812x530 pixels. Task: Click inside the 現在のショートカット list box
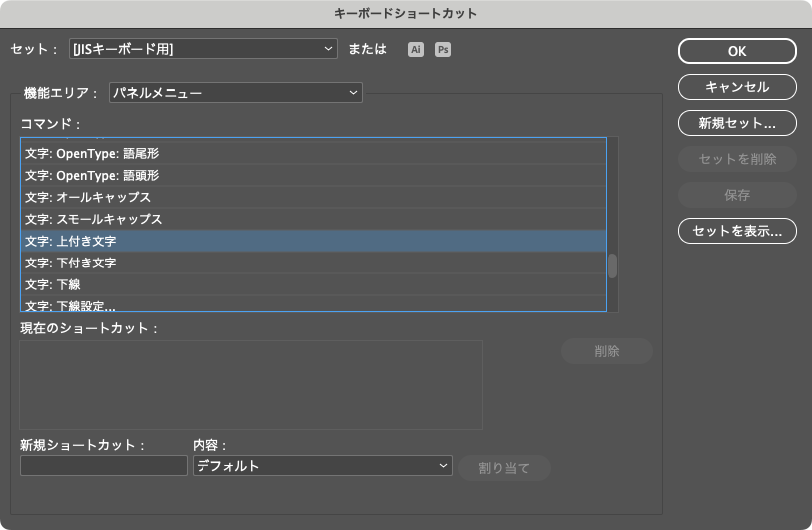click(x=250, y=385)
